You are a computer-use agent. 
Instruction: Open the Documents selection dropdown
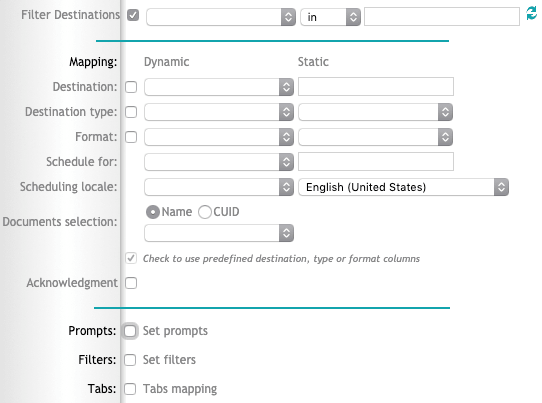click(219, 233)
